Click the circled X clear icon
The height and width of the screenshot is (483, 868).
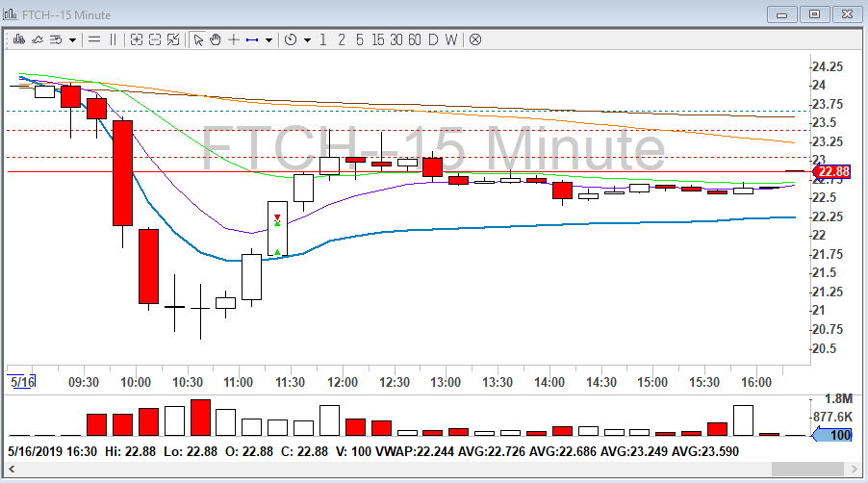tap(475, 39)
